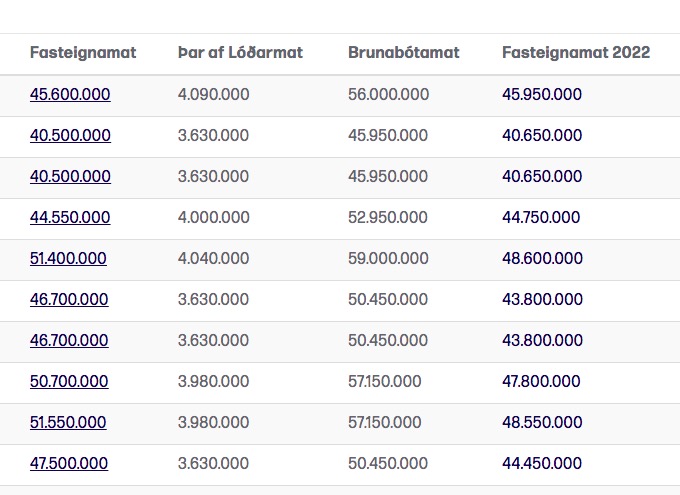
Task: Click the 44.450.000 Fasteignamat 2022 cell
Action: [x=542, y=463]
